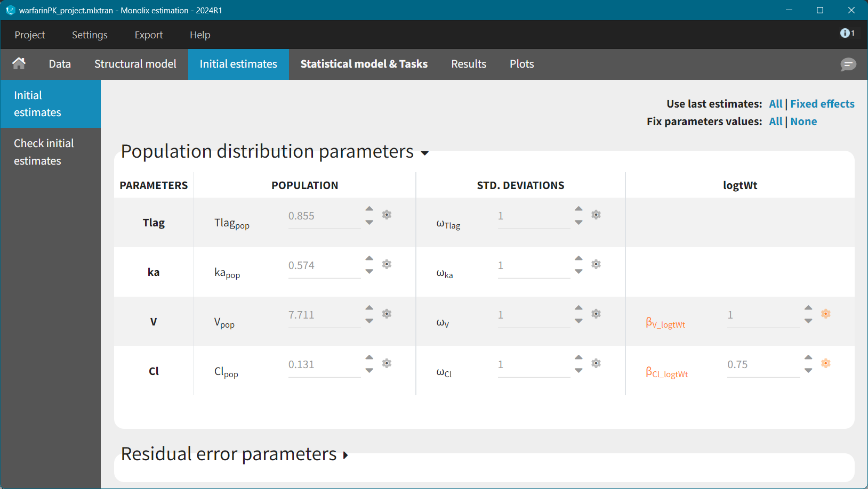Click Fixed effects last estimates link
The width and height of the screenshot is (868, 489).
coord(822,104)
